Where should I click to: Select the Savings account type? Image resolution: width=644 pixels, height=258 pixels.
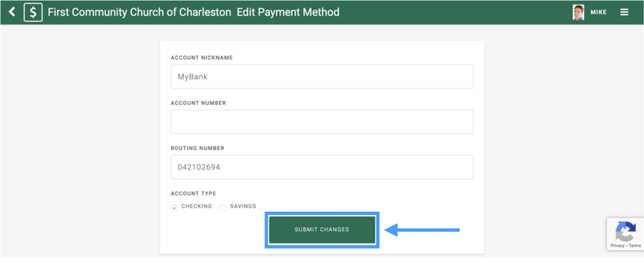point(223,208)
